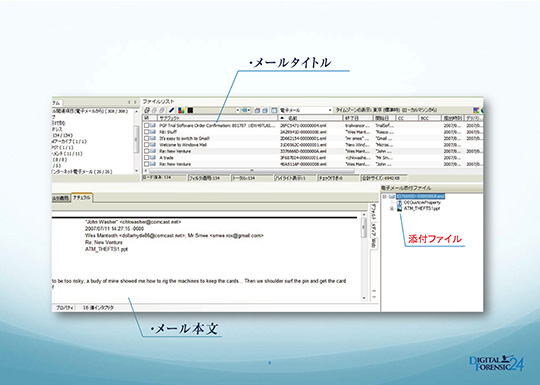Click the black square icon in file list toolbar
Viewport: 540px width, 385px height.
tap(190, 110)
